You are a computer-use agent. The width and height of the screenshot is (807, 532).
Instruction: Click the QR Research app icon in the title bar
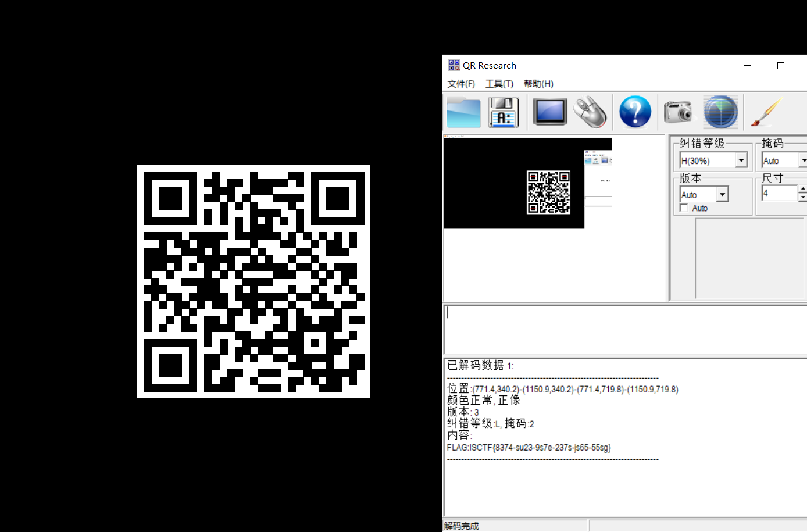[454, 65]
